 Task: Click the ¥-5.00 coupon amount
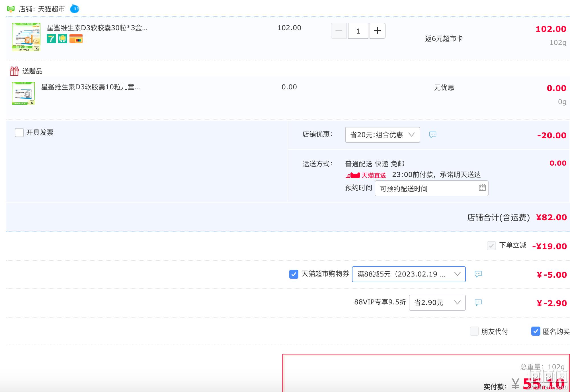coord(552,275)
